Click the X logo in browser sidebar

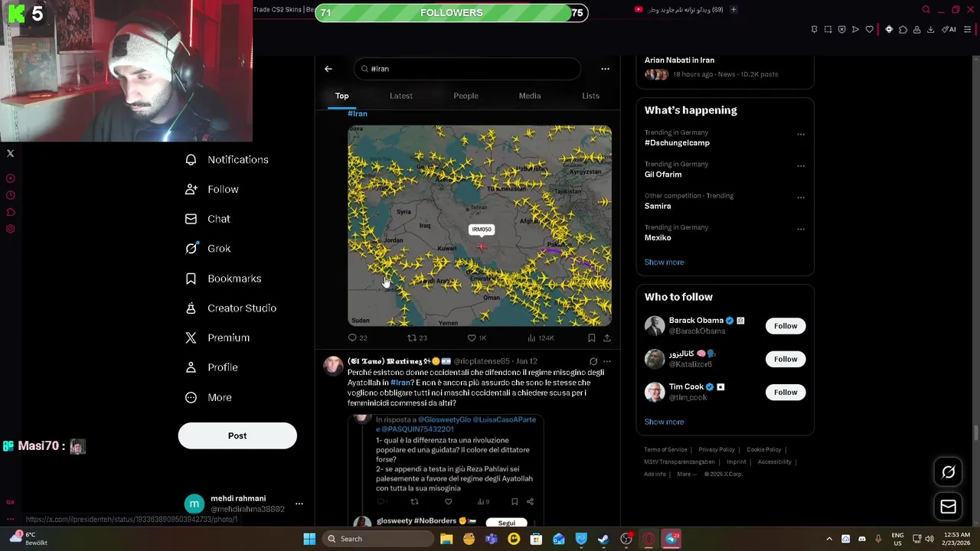(x=11, y=154)
